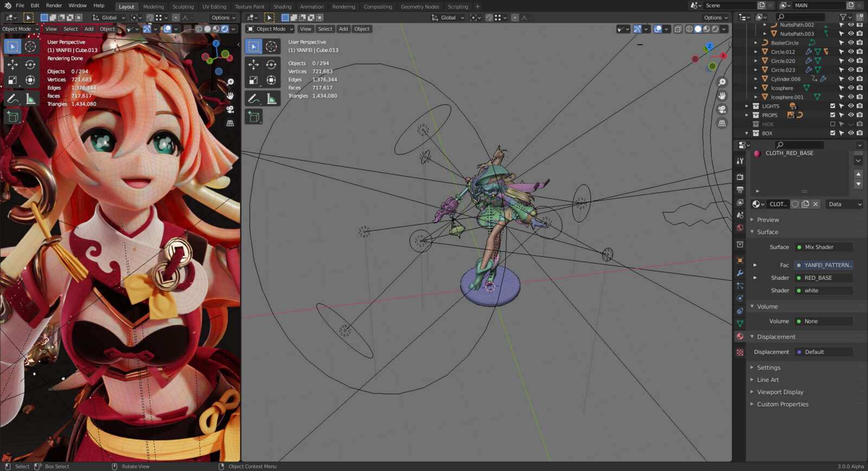Viewport: 868px width, 471px height.
Task: Open the Texture properties checker tab
Action: tap(740, 353)
